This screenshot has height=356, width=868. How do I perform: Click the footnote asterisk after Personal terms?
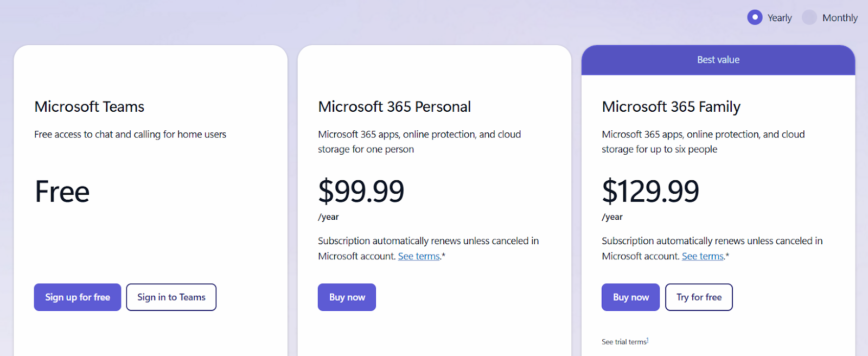coord(442,254)
